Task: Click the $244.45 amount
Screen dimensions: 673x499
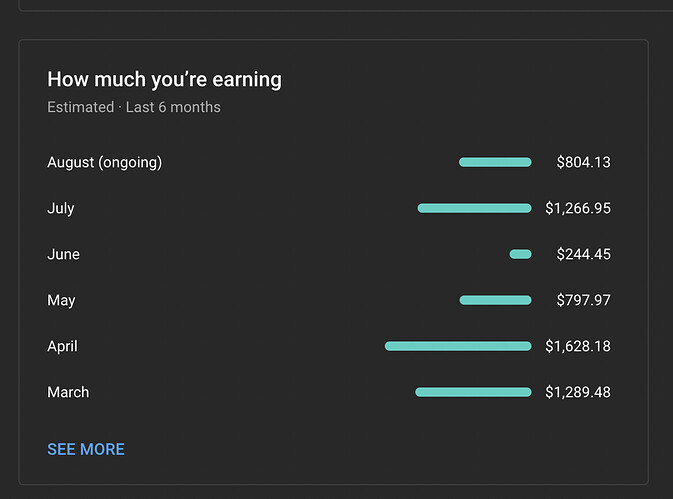Action: [583, 254]
